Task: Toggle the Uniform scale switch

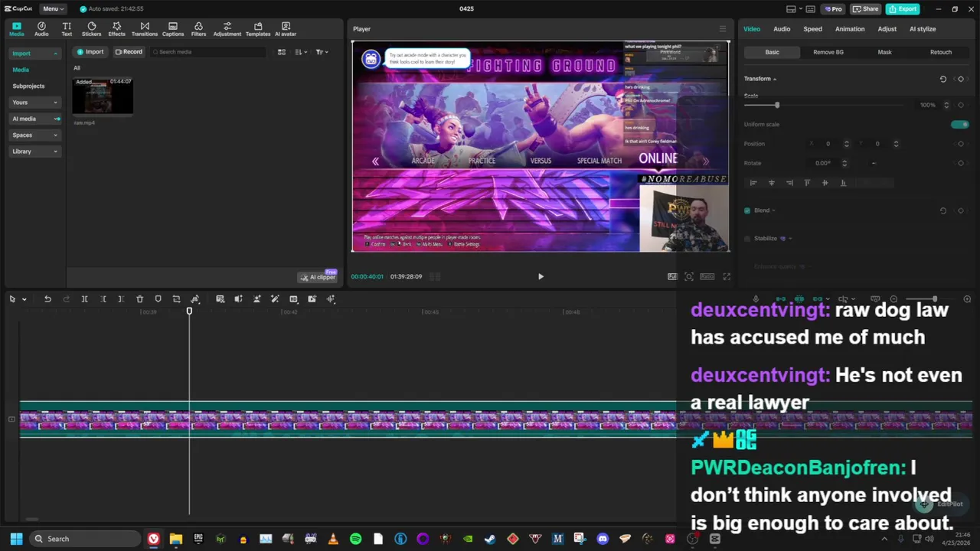Action: tap(959, 124)
